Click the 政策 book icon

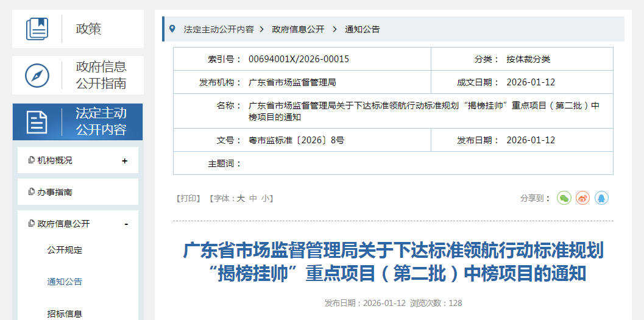(37, 29)
